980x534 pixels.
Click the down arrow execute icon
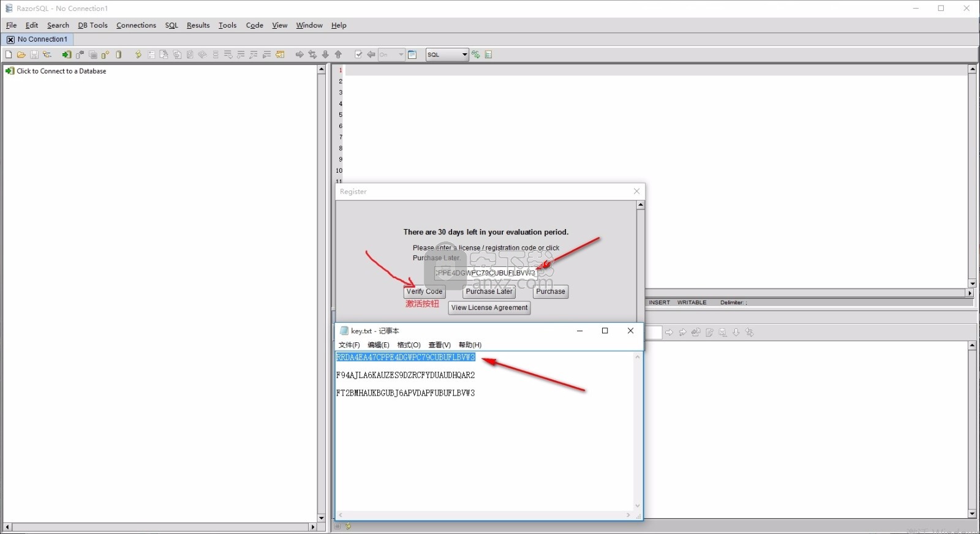coord(325,55)
